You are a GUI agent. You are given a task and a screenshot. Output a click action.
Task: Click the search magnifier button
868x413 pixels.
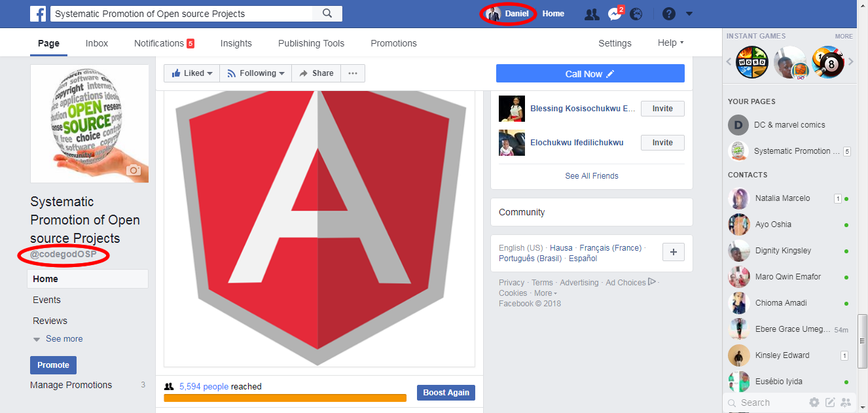click(327, 13)
